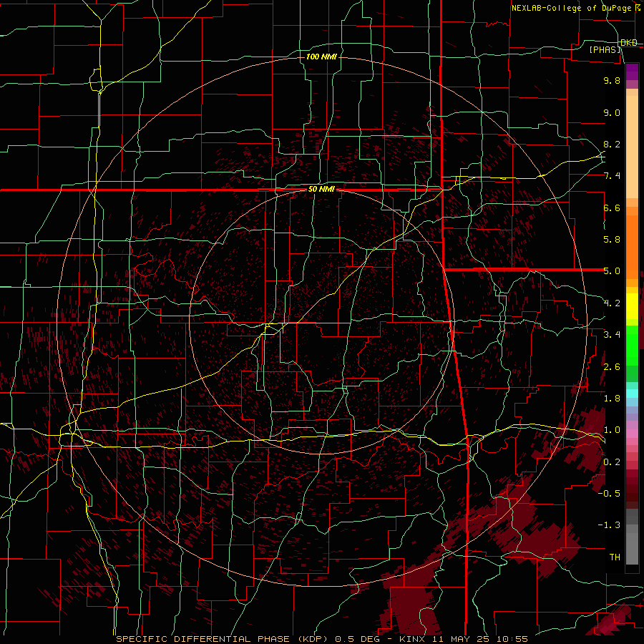Screen dimensions: 644x644
Task: Click the 11 MAY 25 date in caption
Action: coord(462,639)
